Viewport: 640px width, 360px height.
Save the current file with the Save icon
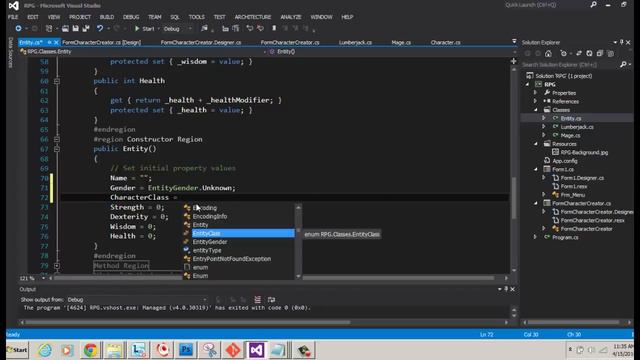[76, 29]
